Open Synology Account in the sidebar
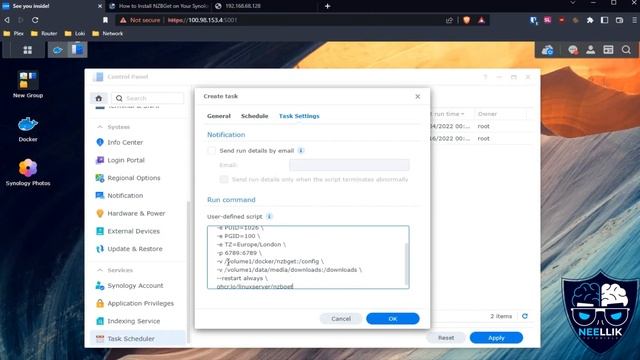Screen dimensions: 640x360 [x=135, y=286]
